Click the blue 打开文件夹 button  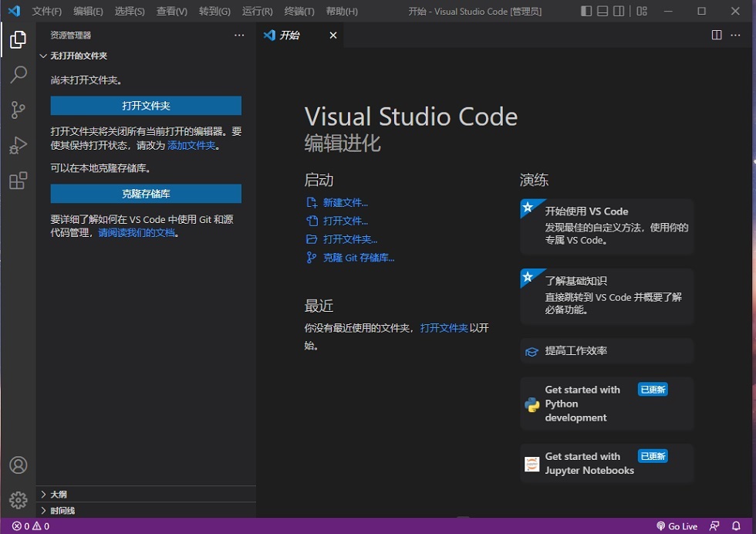[146, 106]
